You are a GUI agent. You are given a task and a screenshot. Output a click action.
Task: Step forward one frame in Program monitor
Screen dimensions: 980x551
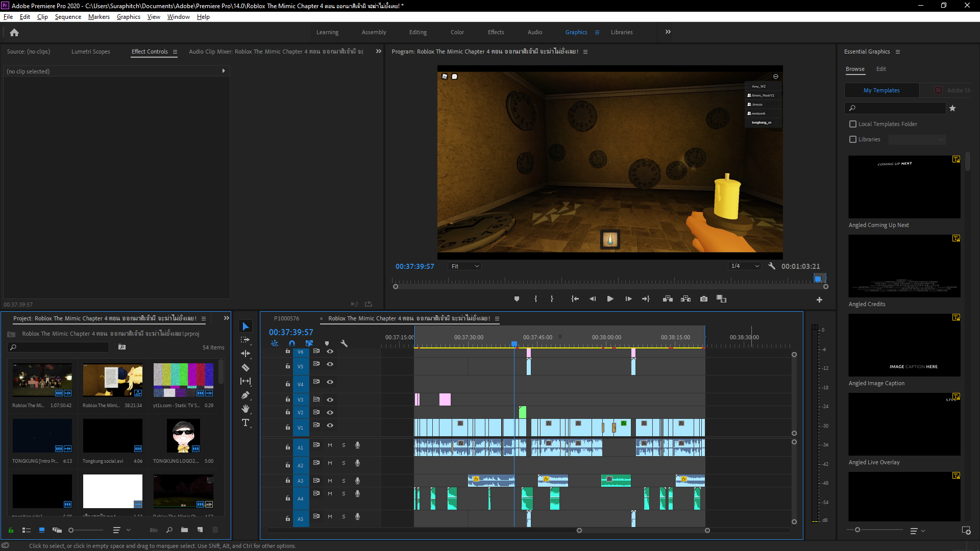628,299
